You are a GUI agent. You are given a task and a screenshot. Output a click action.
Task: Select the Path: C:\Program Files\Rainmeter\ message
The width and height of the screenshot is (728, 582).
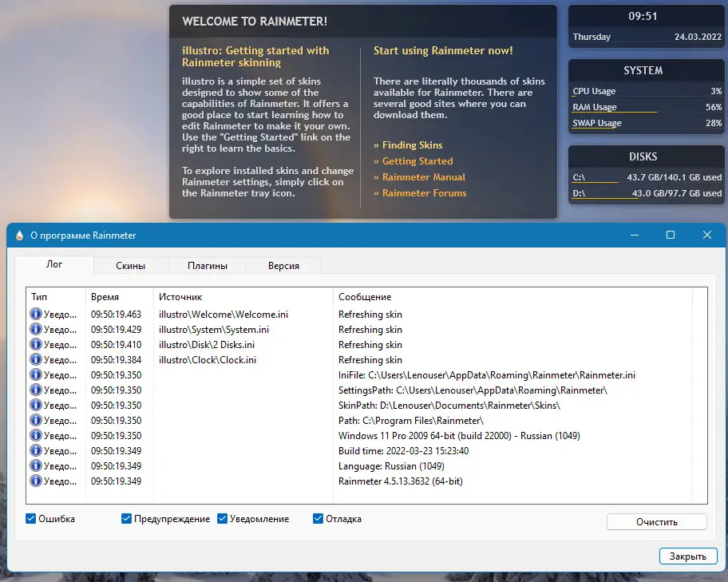[x=410, y=421]
